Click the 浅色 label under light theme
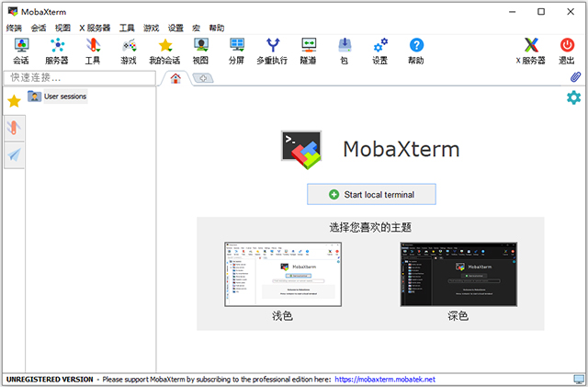Viewport: 588px width, 387px height. pyautogui.click(x=282, y=315)
